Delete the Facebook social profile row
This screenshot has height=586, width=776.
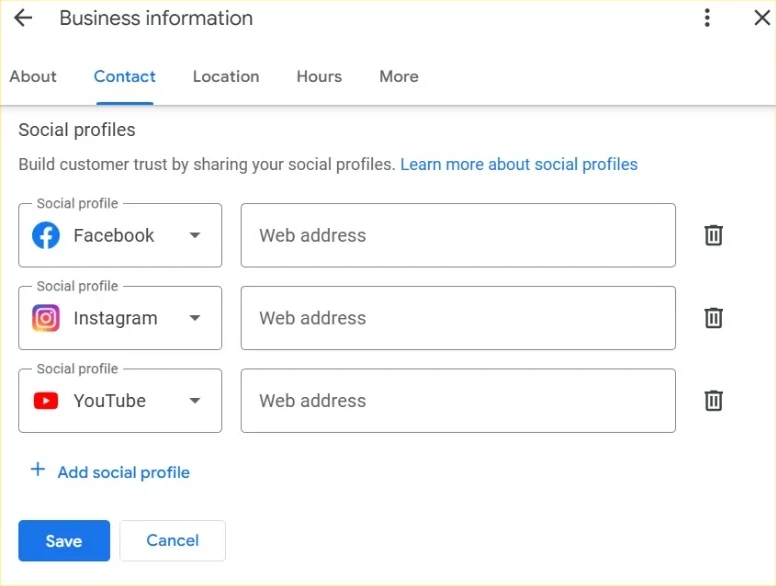pyautogui.click(x=713, y=235)
